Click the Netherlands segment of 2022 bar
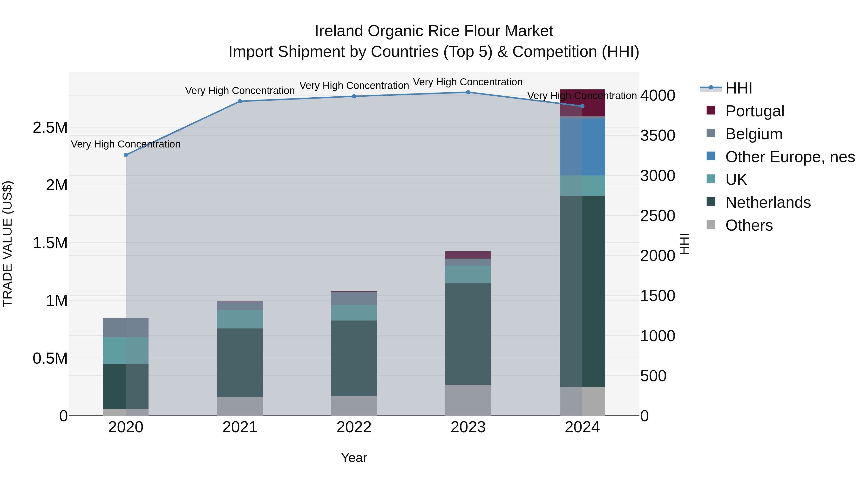 [x=354, y=358]
